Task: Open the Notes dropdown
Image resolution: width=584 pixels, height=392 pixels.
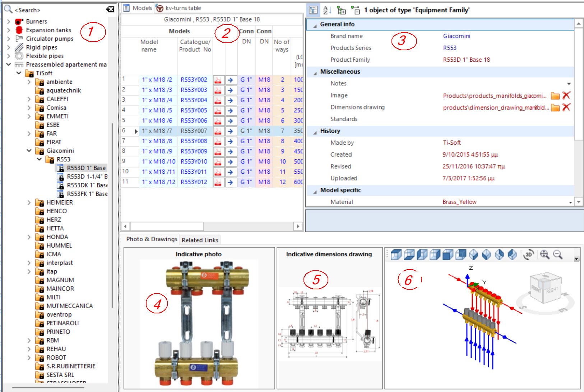Action: [569, 84]
